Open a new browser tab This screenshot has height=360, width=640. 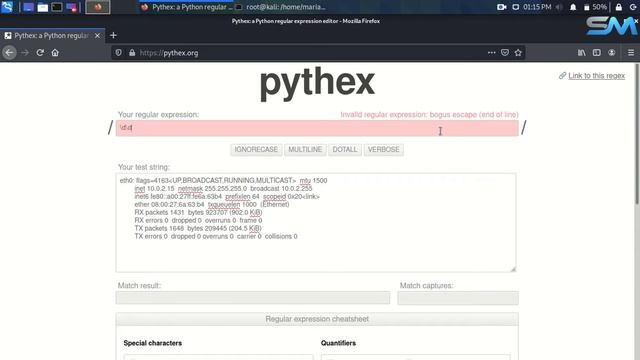pyautogui.click(x=113, y=36)
